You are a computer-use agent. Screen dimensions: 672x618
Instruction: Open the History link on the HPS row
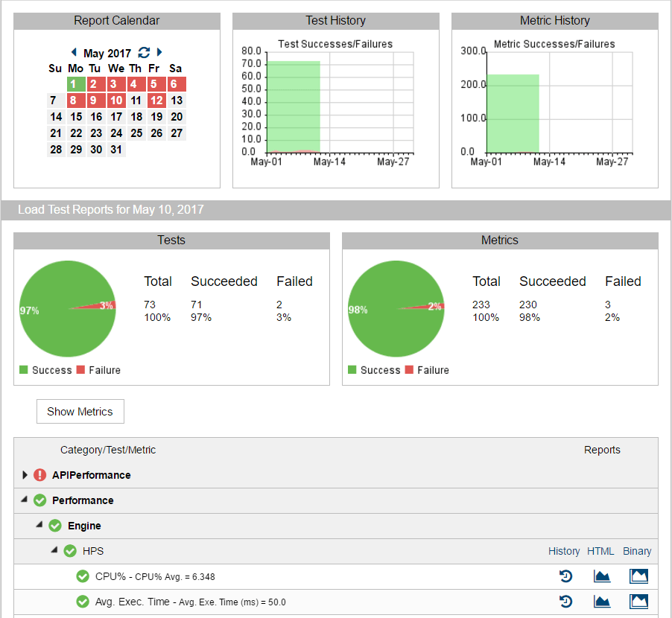pos(564,551)
